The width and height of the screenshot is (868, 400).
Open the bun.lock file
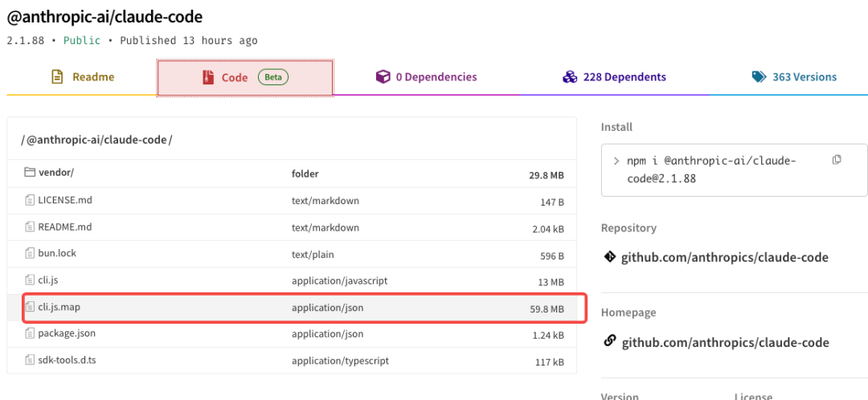(x=57, y=253)
